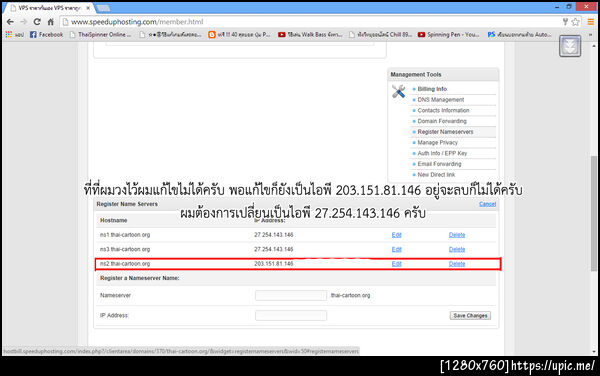600x376 pixels.
Task: Click the IP Address input field
Action: [x=291, y=315]
